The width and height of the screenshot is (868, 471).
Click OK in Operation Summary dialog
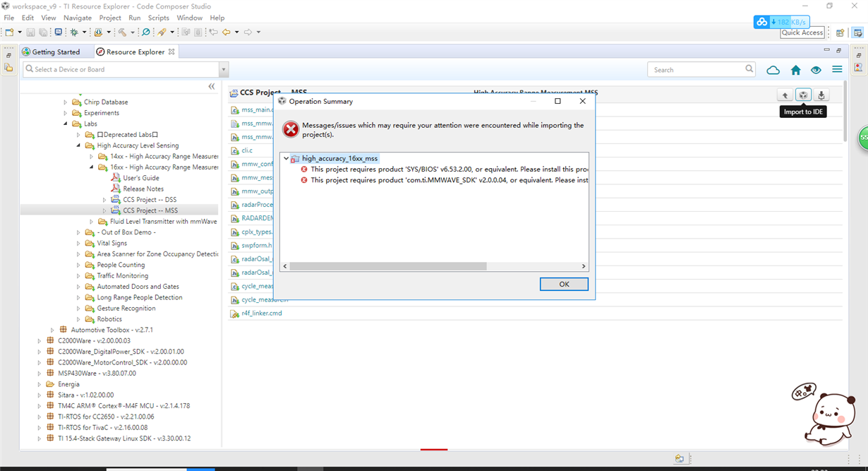(x=564, y=284)
